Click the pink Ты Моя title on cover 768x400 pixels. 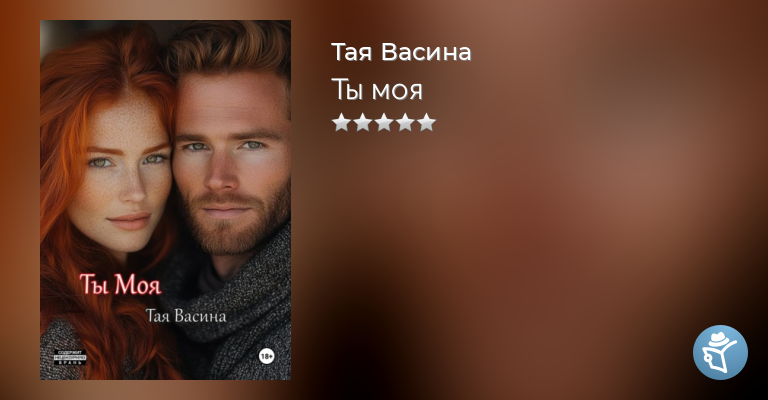click(120, 284)
